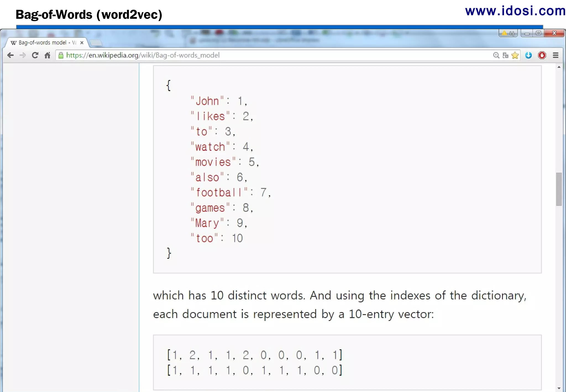Click the warning icon in title bar

[x=505, y=33]
